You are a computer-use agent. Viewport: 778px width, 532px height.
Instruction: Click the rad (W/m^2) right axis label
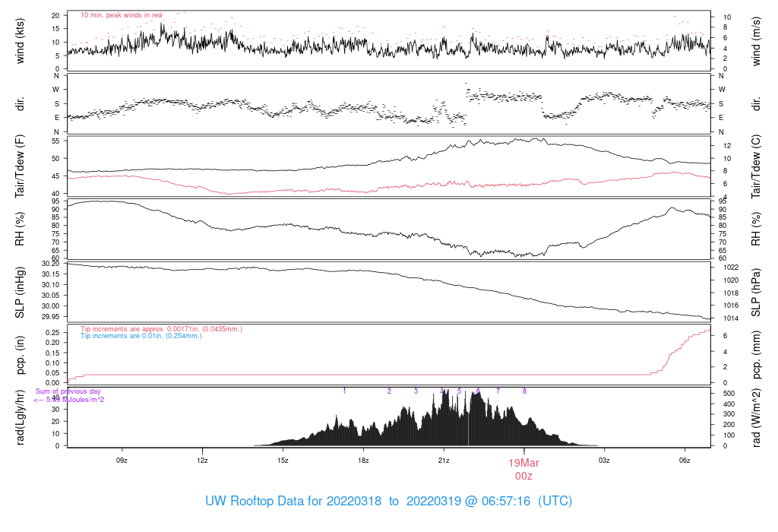[x=755, y=418]
